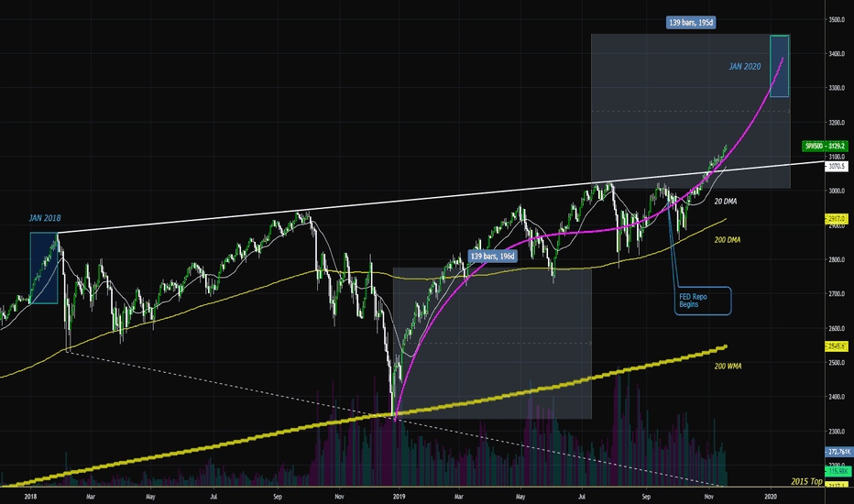Screen dimensions: 854x504
Task: Click the blue 272.761K volume label
Action: [x=838, y=452]
